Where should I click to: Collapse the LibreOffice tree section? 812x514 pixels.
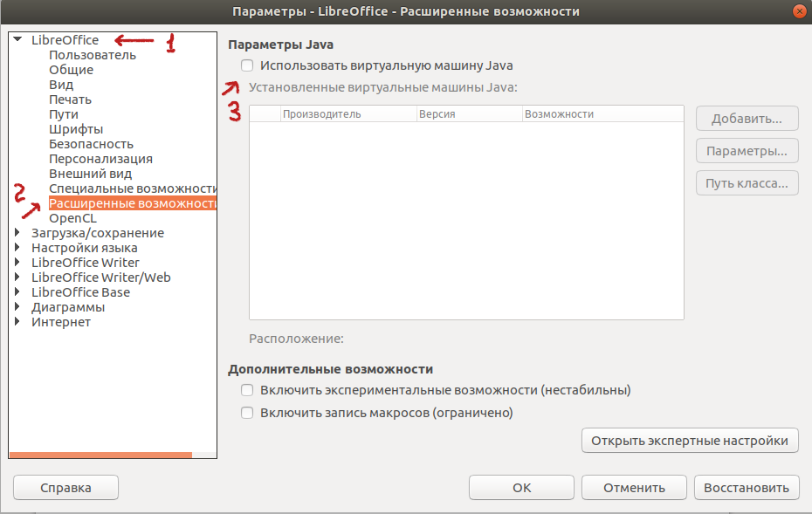(x=16, y=39)
